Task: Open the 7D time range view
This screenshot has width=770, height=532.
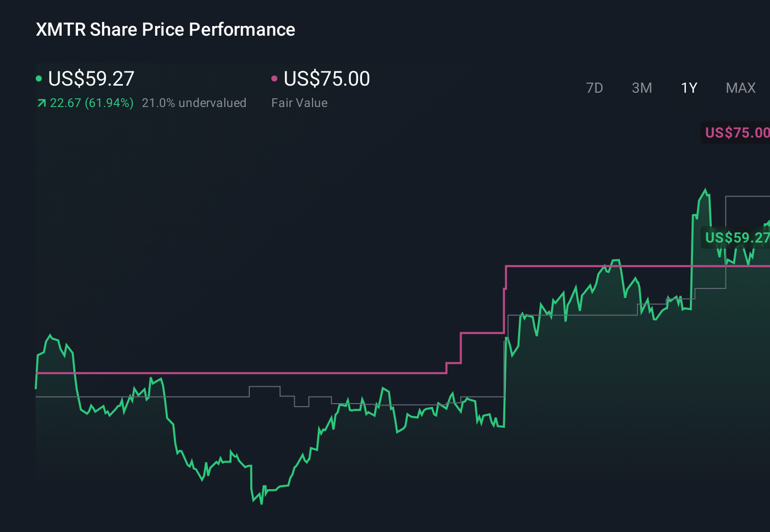Action: 595,88
